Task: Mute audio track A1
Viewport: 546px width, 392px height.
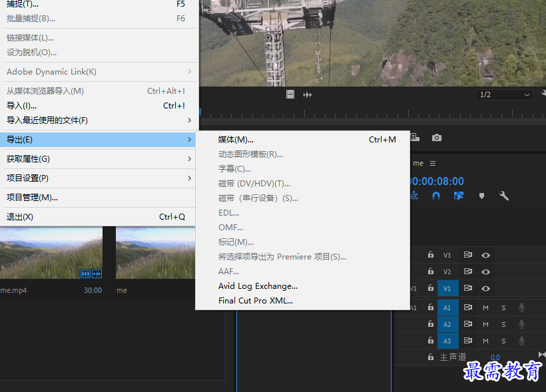Action: 486,307
